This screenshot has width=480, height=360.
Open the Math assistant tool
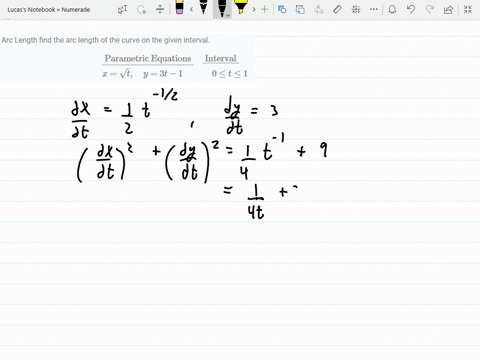[356, 9]
